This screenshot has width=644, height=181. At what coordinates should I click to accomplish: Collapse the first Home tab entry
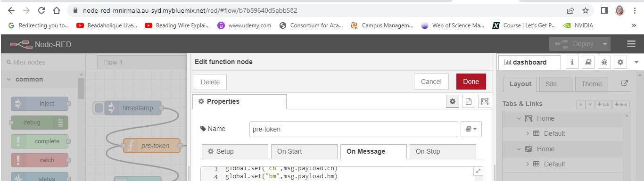(519, 118)
